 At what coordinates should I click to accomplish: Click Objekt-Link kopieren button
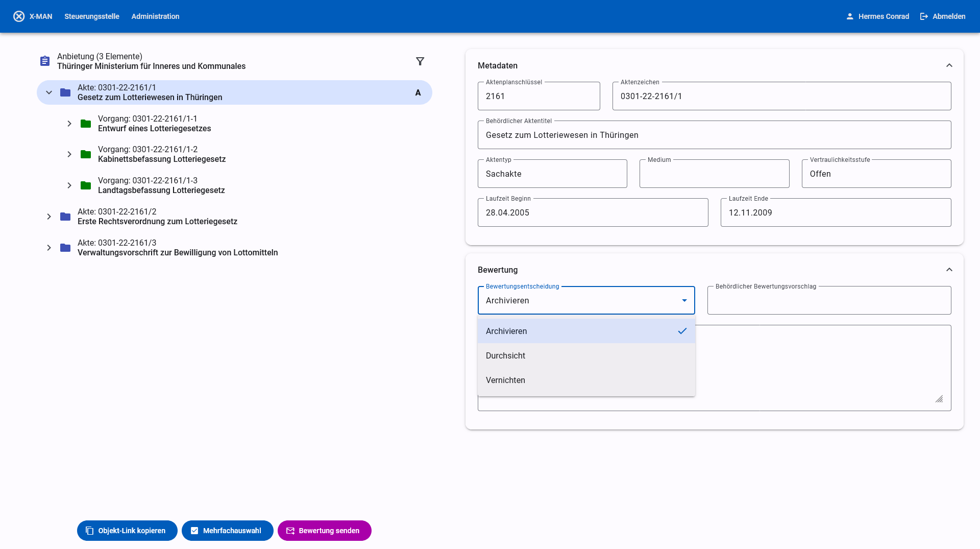click(127, 531)
